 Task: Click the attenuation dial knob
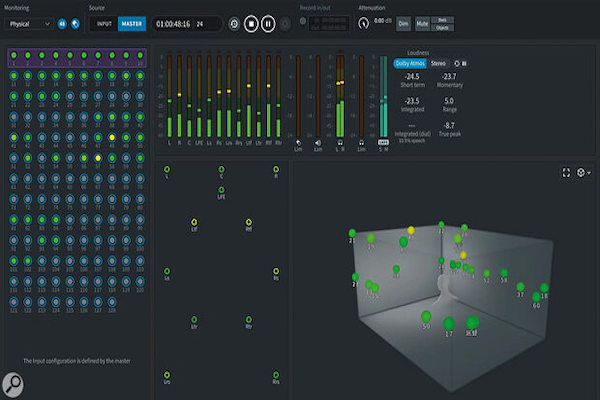[x=364, y=23]
